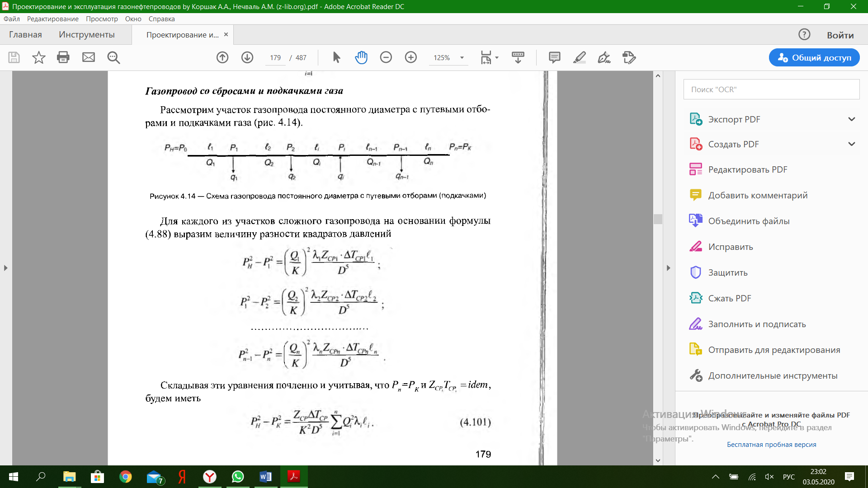Viewport: 868px width, 488px height.
Task: Open the 125% zoom level dropdown
Action: 462,58
